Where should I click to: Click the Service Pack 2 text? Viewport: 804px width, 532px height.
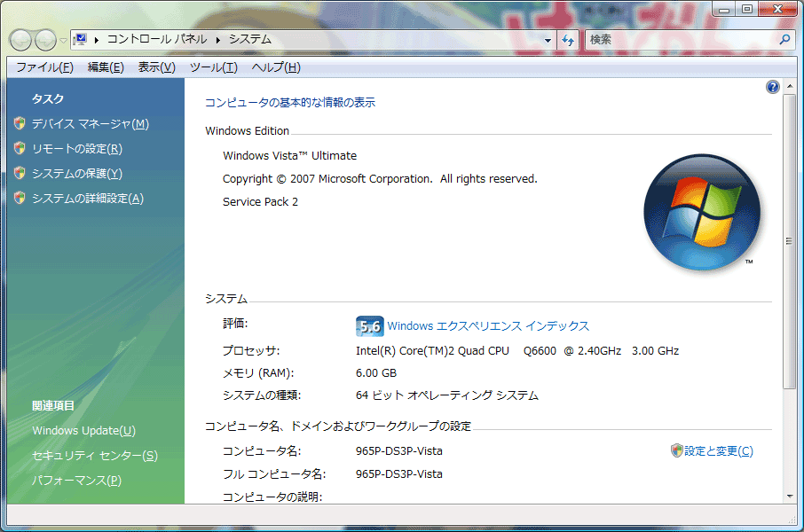260,202
